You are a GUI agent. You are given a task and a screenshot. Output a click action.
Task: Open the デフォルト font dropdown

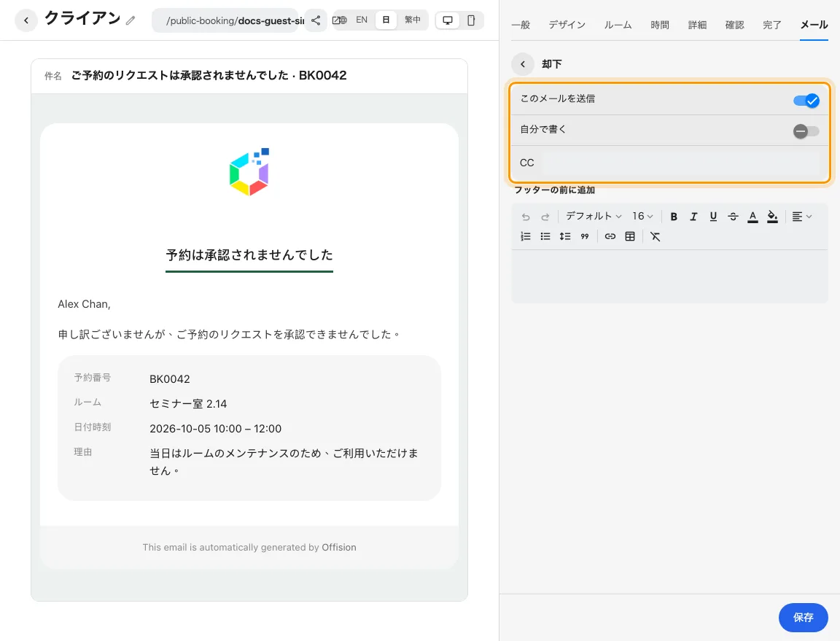[x=594, y=216]
